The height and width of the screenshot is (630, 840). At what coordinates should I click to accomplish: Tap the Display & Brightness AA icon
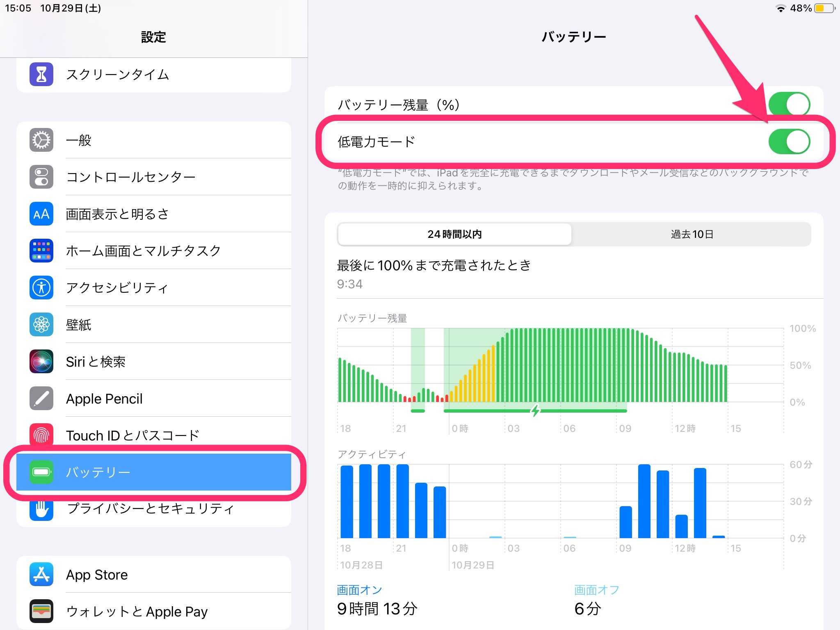pyautogui.click(x=41, y=214)
